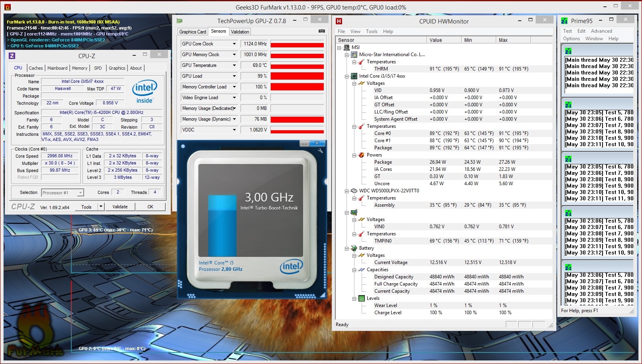Open Prime95 Advanced menu
Screen dimensions: 642x364
[x=601, y=31]
